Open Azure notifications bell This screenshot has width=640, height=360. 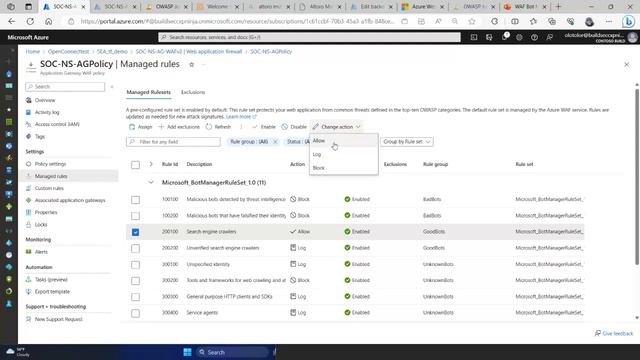coord(504,37)
